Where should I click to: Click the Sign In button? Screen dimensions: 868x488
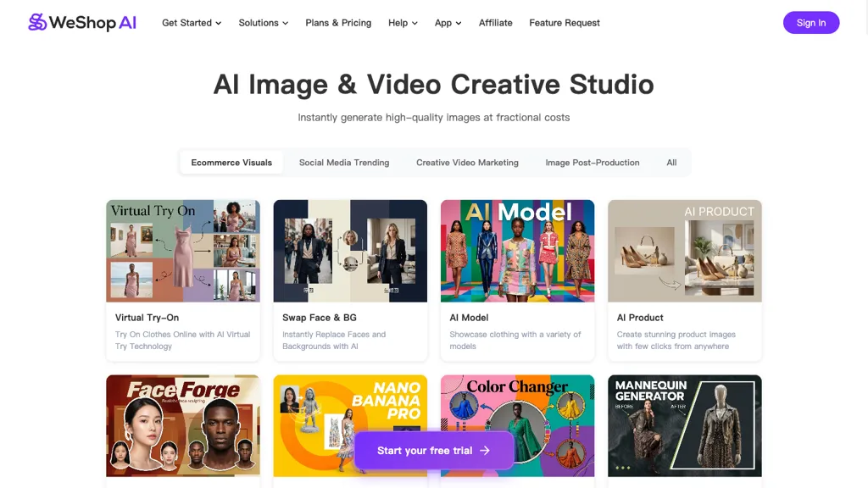pyautogui.click(x=811, y=23)
